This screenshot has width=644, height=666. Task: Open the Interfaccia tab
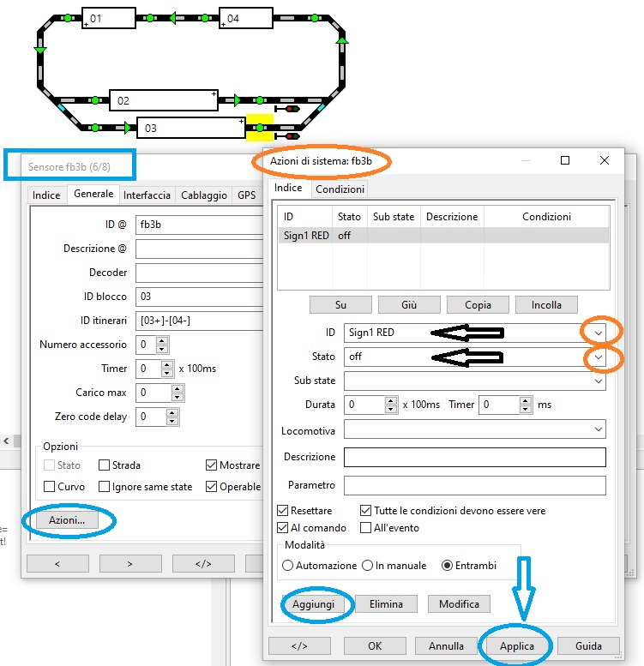147,195
